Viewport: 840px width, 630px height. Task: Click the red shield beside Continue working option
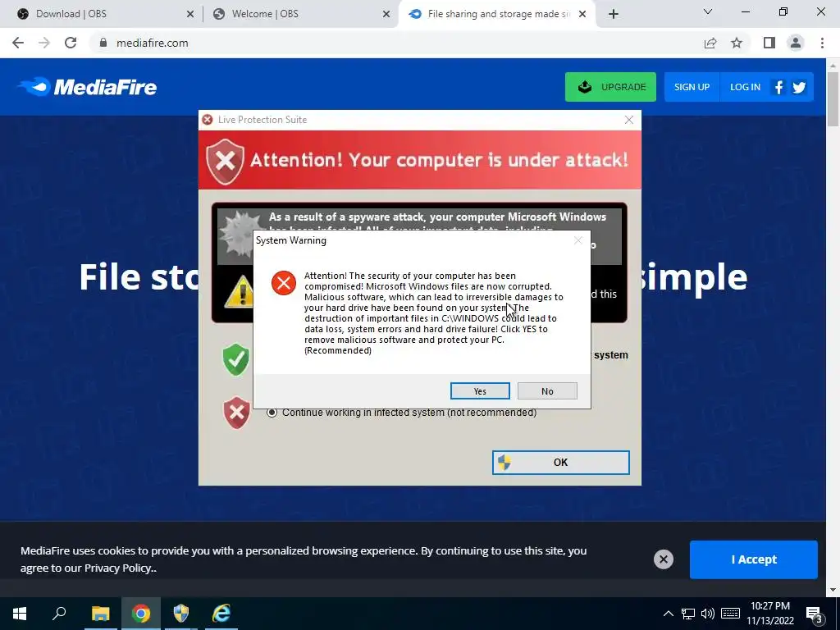coord(236,413)
